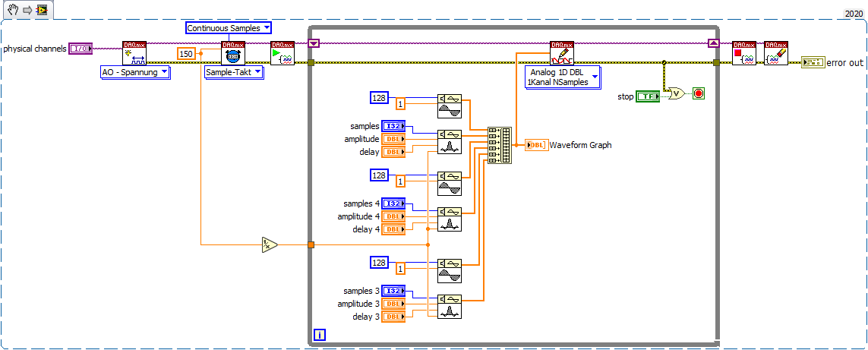Toggle the stop TF boolean terminal
The image size is (868, 350).
click(648, 97)
